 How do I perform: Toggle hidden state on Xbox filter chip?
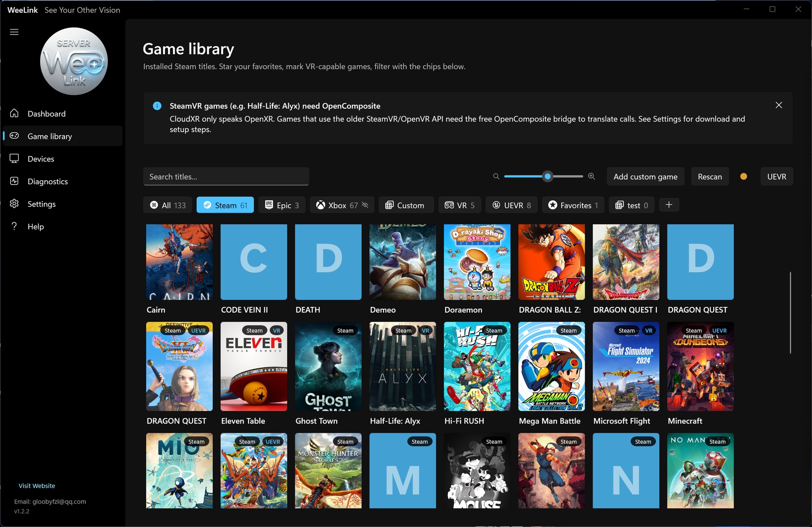pyautogui.click(x=365, y=205)
